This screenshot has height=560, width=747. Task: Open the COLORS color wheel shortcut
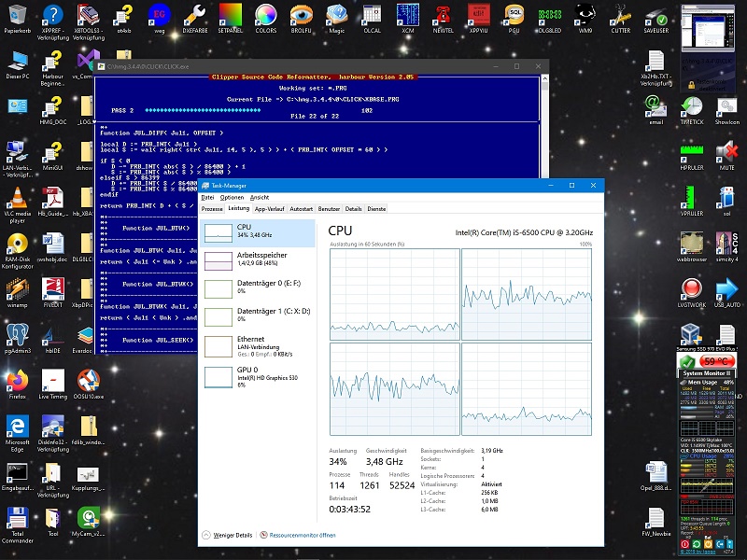[266, 18]
